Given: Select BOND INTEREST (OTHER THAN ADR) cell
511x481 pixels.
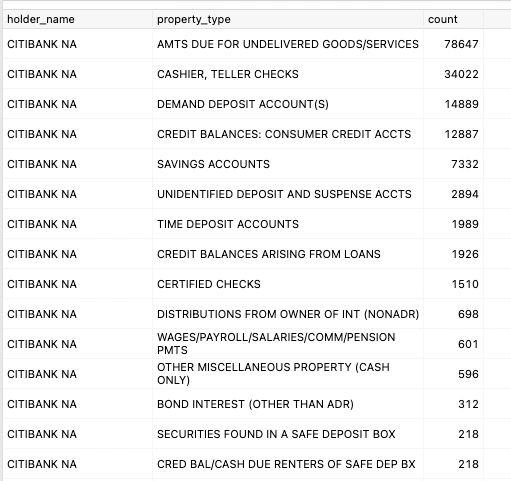Looking at the screenshot, I should [288, 404].
